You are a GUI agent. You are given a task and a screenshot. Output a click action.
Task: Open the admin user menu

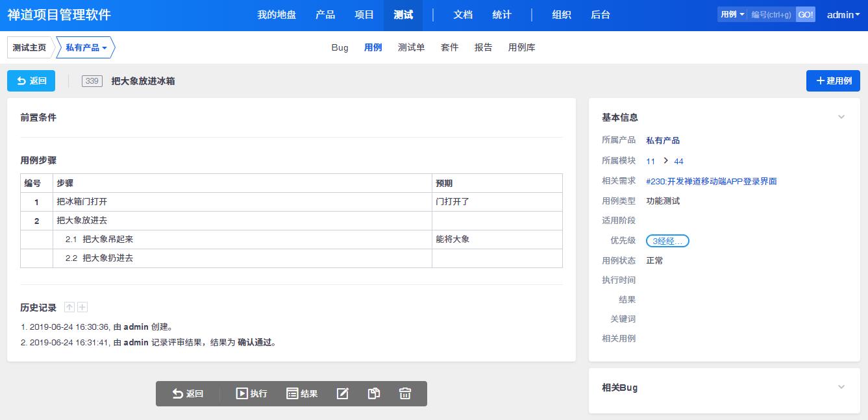tap(841, 15)
